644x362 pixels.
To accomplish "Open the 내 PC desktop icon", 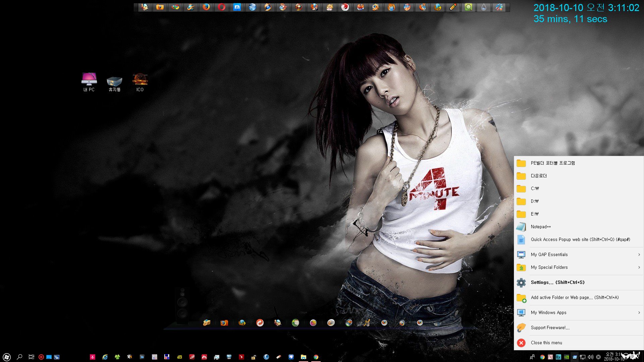I will point(89,82).
